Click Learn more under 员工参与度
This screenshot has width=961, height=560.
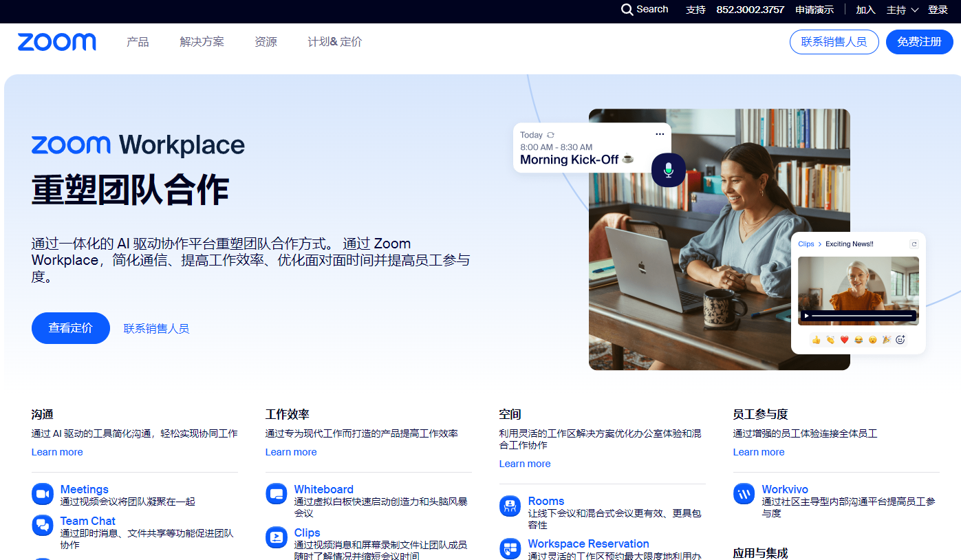pyautogui.click(x=759, y=452)
